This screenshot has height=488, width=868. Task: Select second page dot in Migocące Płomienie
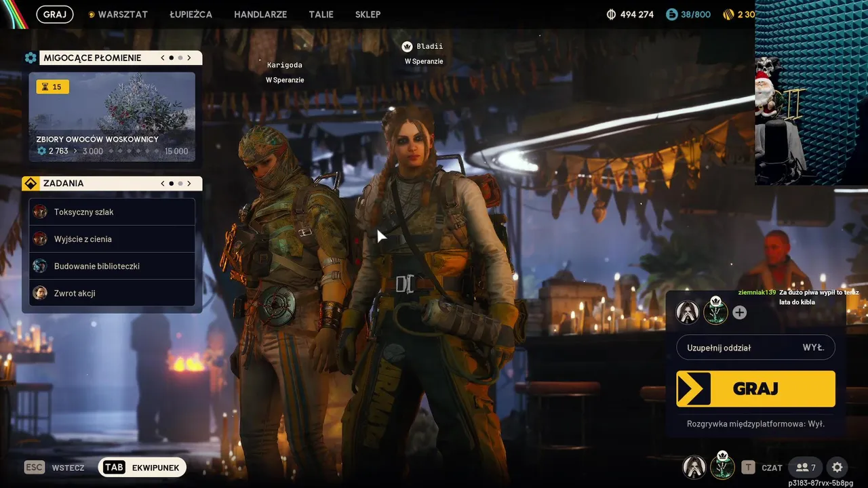pyautogui.click(x=180, y=58)
